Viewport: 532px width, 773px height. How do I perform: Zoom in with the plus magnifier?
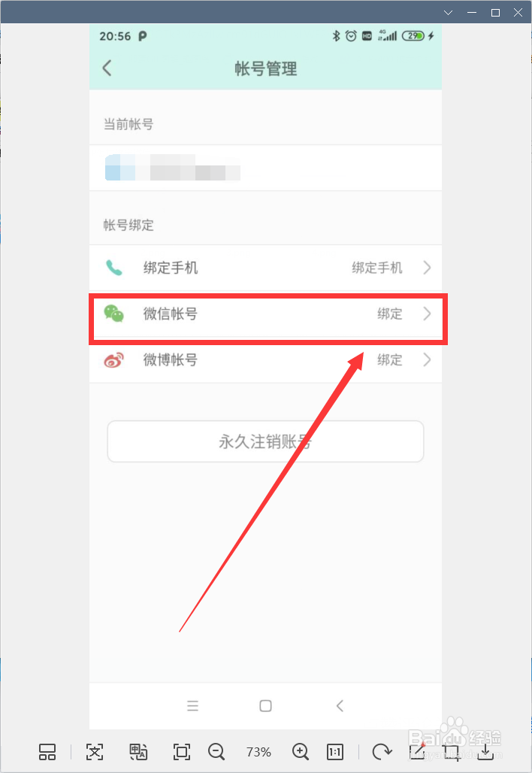(301, 752)
